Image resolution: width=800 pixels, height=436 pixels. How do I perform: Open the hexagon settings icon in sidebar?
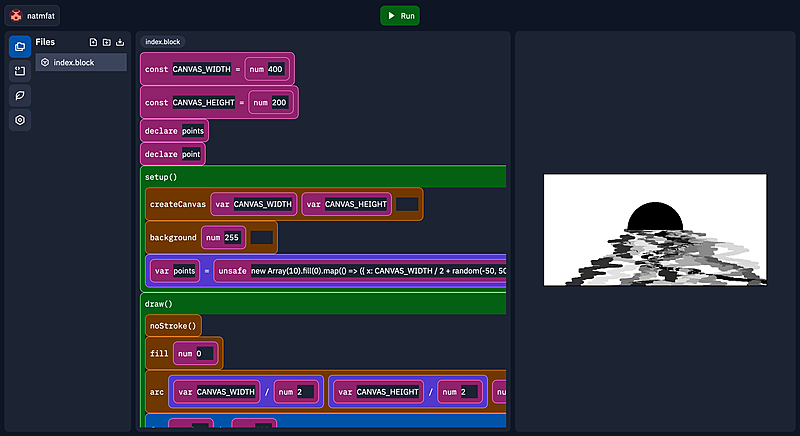coord(20,120)
